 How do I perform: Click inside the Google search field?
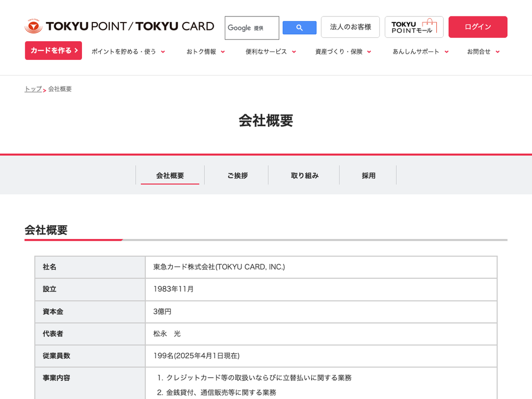click(x=251, y=28)
